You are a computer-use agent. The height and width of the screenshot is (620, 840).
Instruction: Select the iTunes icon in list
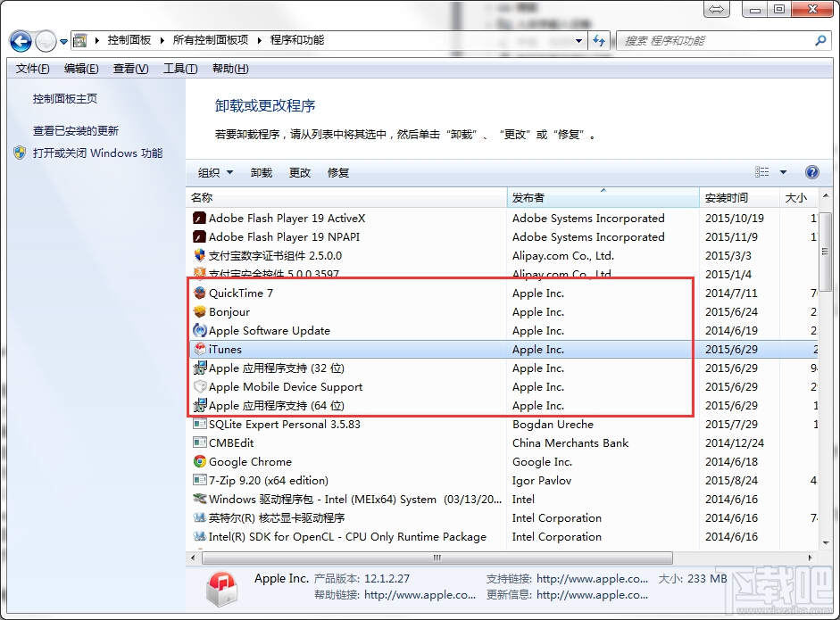click(199, 349)
